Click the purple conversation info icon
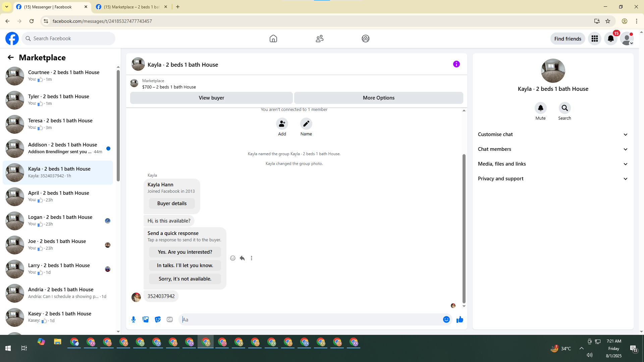This screenshot has height=362, width=644. pos(456,64)
